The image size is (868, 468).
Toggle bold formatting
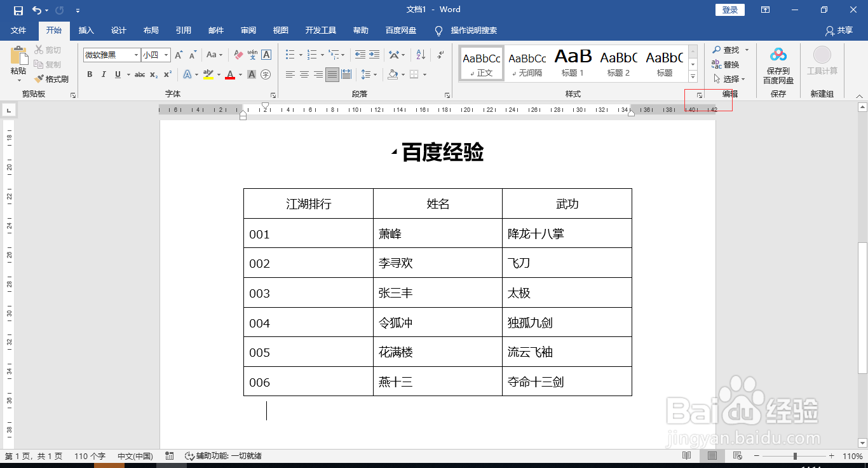(90, 74)
